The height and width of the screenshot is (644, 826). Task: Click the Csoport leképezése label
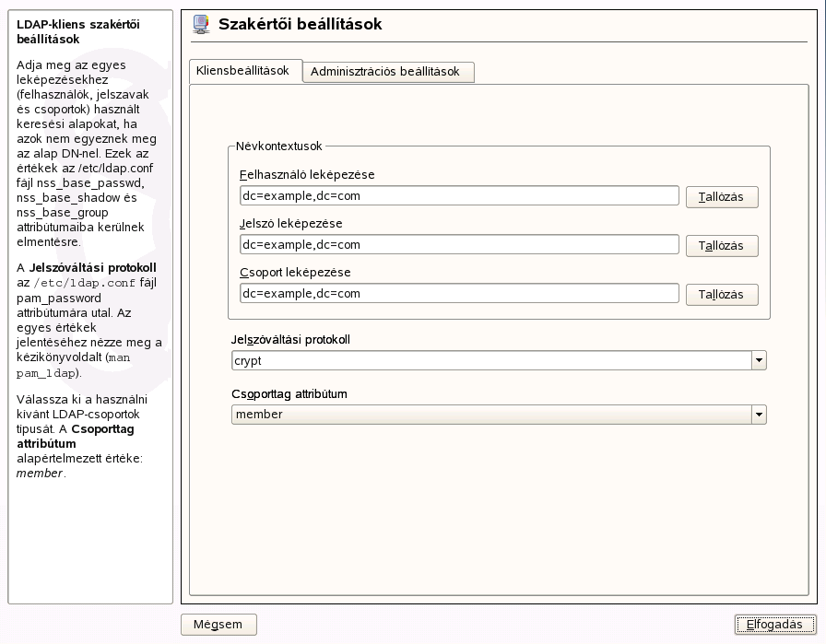[295, 273]
